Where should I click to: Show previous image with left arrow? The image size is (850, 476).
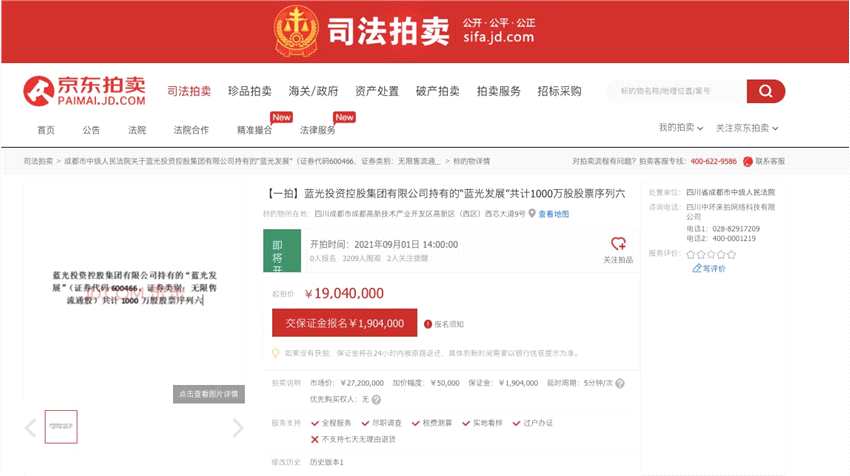[31, 428]
